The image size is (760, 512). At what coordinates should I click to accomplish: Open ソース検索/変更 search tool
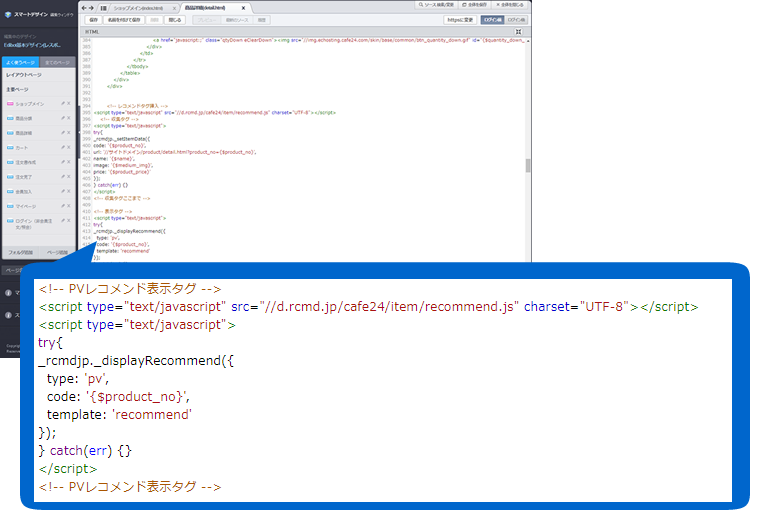pyautogui.click(x=436, y=4)
